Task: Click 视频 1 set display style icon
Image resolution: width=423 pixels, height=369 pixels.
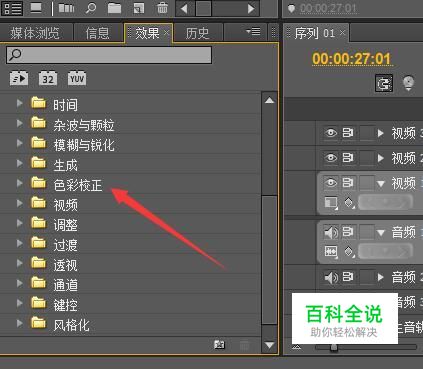Action: (331, 202)
